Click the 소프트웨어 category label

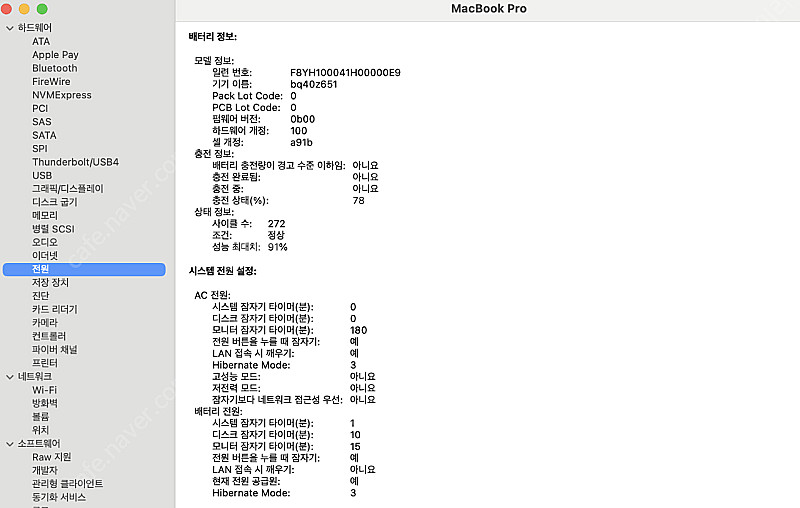(x=39, y=443)
